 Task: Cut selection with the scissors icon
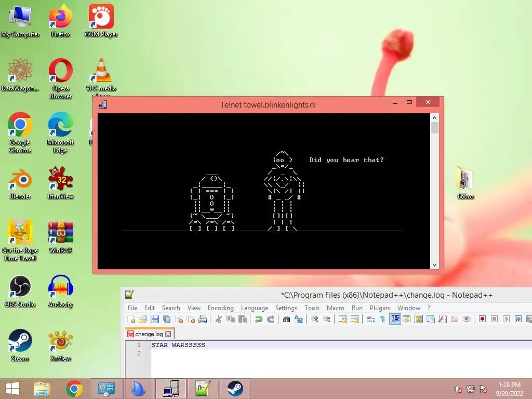tap(219, 319)
